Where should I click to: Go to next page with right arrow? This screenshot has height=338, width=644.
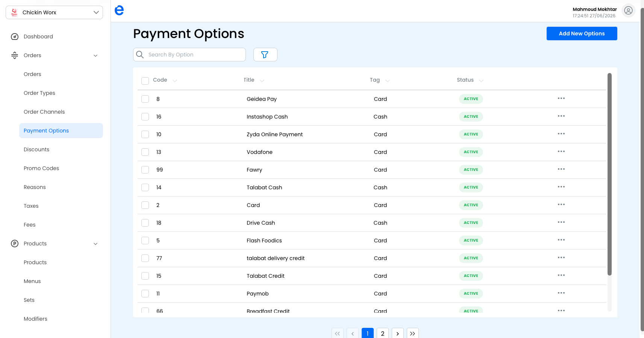click(397, 333)
